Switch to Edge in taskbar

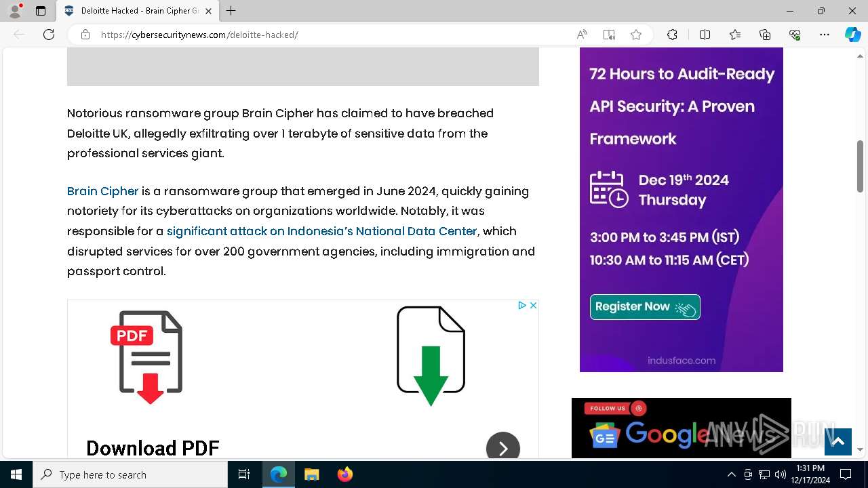point(279,474)
